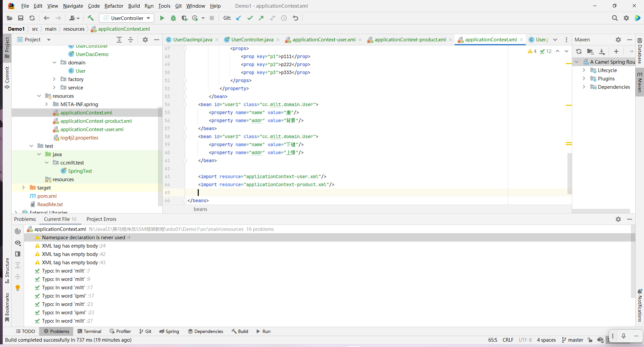Click intention bulb in Problems sidebar
This screenshot has height=347, width=644.
click(18, 288)
